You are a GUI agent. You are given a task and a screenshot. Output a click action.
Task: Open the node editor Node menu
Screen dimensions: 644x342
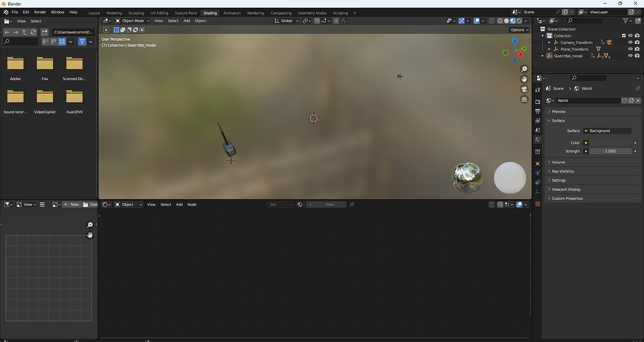tap(192, 205)
